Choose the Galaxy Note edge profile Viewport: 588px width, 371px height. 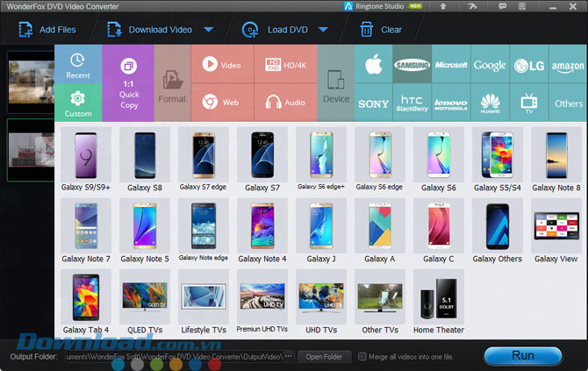[204, 231]
